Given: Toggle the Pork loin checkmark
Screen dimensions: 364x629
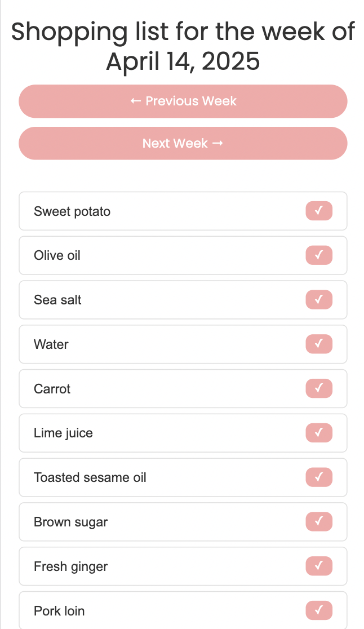Looking at the screenshot, I should (x=319, y=610).
